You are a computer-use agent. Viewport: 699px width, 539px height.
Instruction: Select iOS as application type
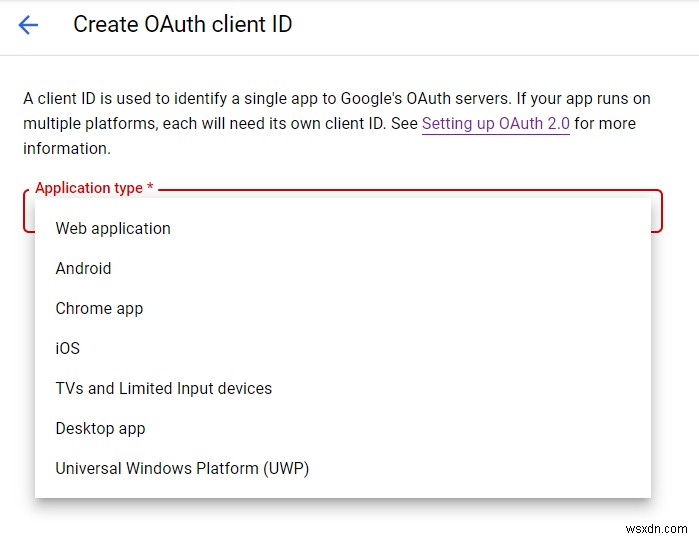tap(67, 348)
